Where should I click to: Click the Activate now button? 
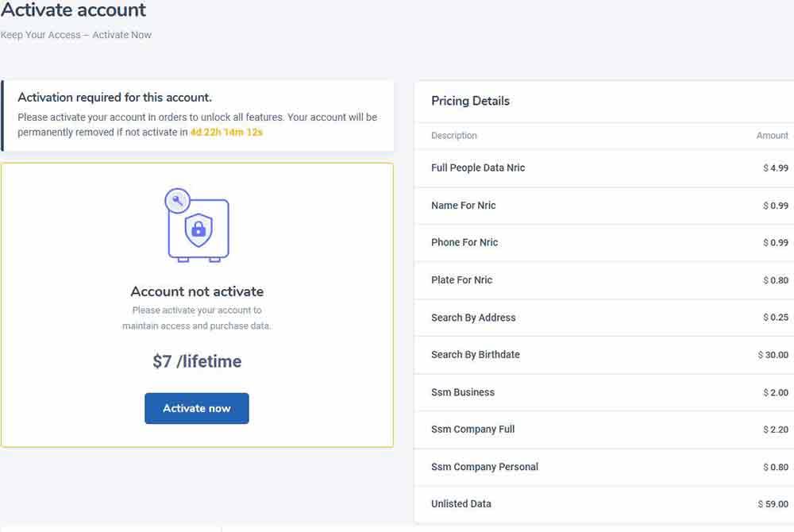196,408
